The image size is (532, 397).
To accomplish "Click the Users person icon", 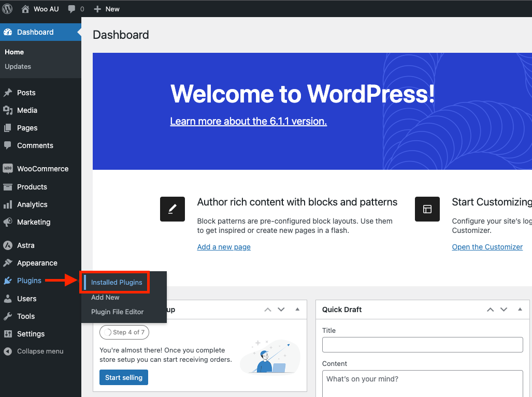I will (x=7, y=298).
